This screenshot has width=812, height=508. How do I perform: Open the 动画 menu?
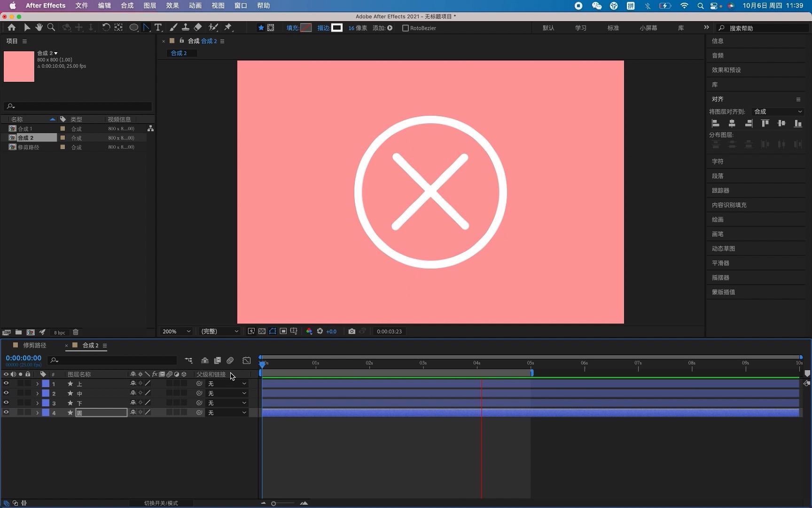[x=195, y=6]
